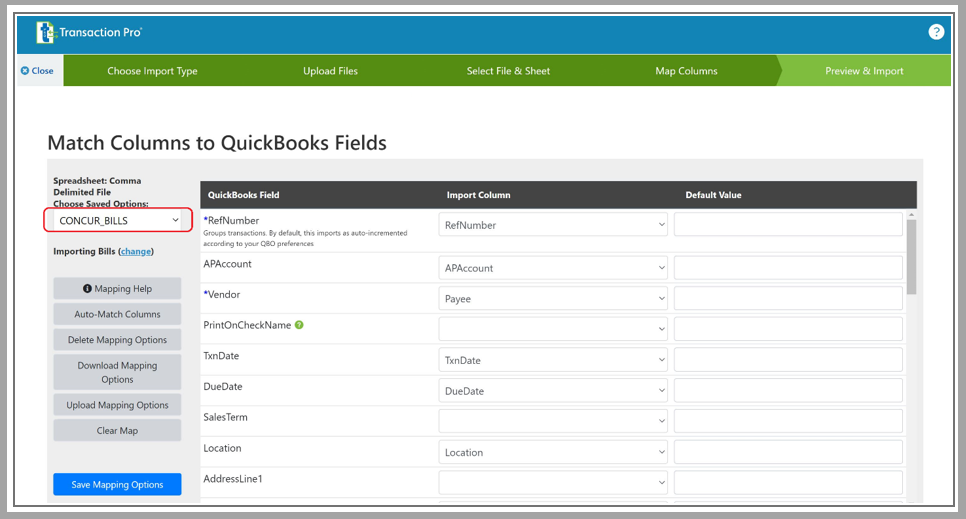Go to Map Columns step
Screen dimensions: 966x519
tap(686, 71)
